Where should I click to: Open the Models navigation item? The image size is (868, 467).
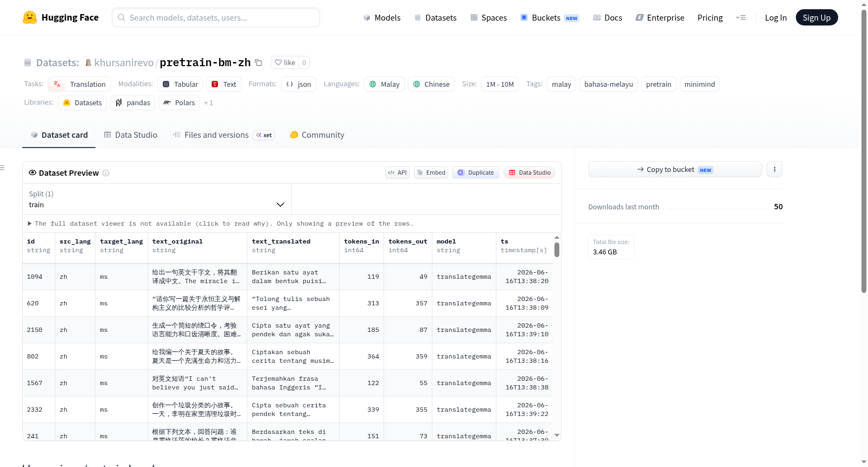click(382, 17)
